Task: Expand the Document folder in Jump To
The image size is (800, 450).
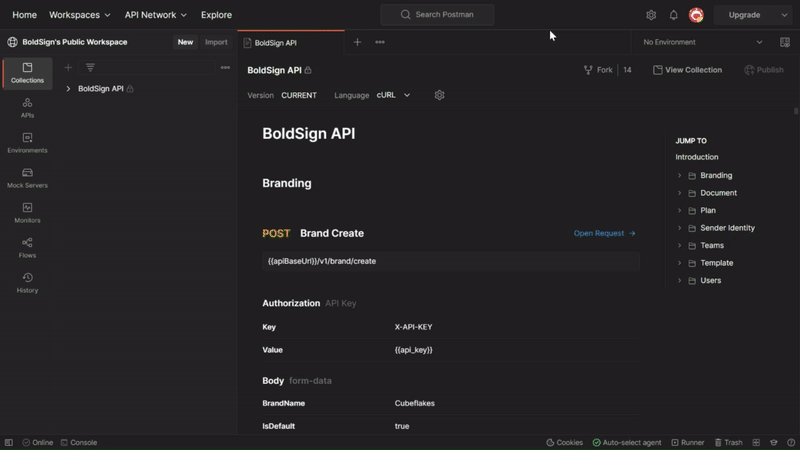Action: (679, 193)
